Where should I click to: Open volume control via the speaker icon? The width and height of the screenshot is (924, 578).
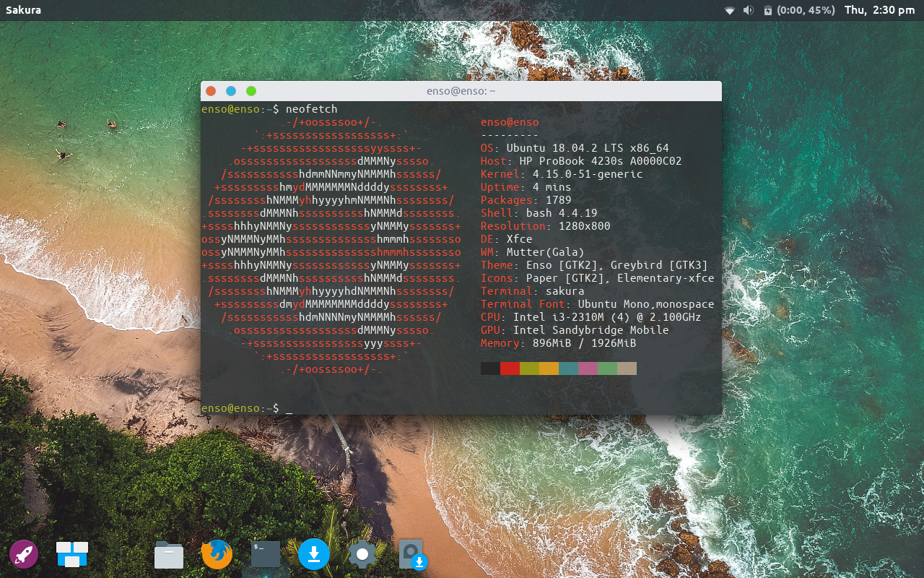click(748, 10)
